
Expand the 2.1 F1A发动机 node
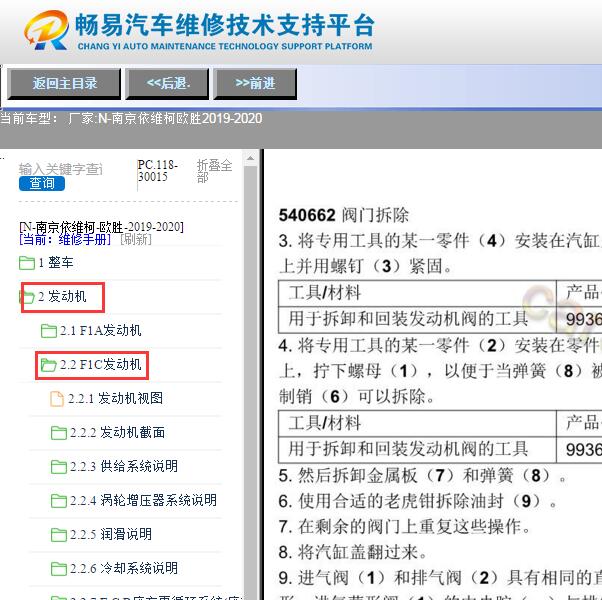[x=101, y=331]
